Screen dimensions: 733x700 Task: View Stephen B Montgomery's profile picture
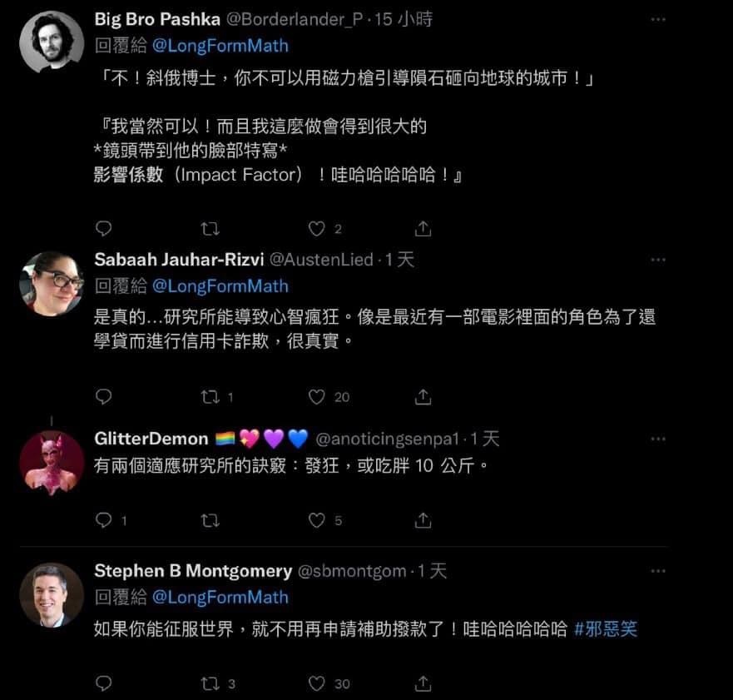coord(52,595)
